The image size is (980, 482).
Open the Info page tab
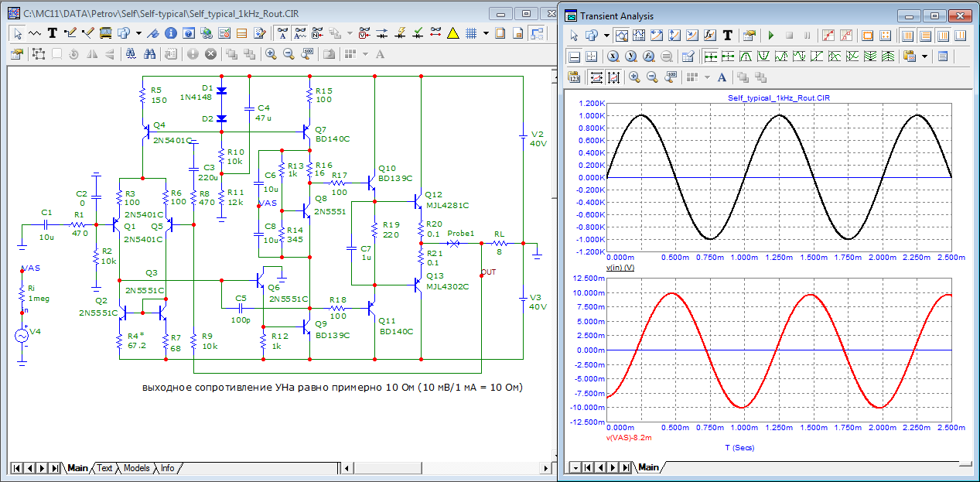pos(167,468)
